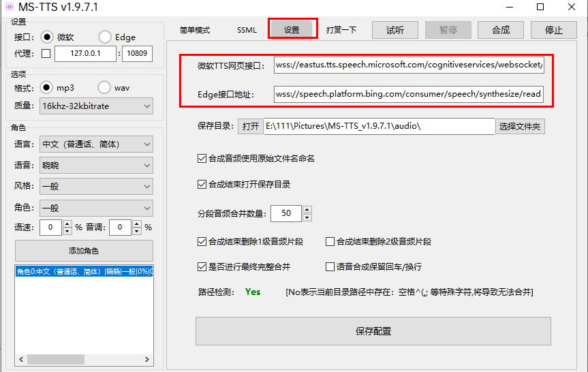Decrease 语速 speed with down arrow
588x372 pixels.
coord(67,231)
